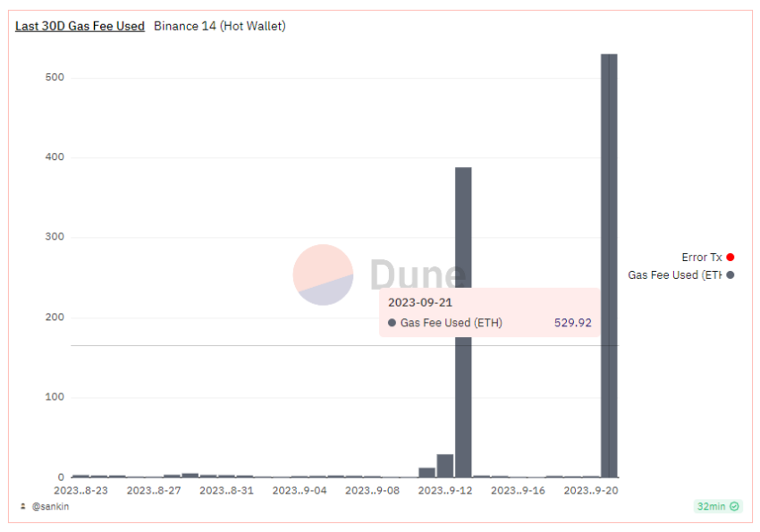Click the gray dot in tooltip
Viewport: 760px width, 532px height.
(x=392, y=323)
